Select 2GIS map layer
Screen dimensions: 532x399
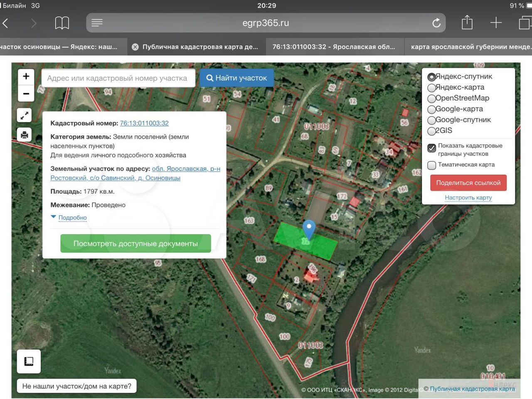pyautogui.click(x=431, y=131)
